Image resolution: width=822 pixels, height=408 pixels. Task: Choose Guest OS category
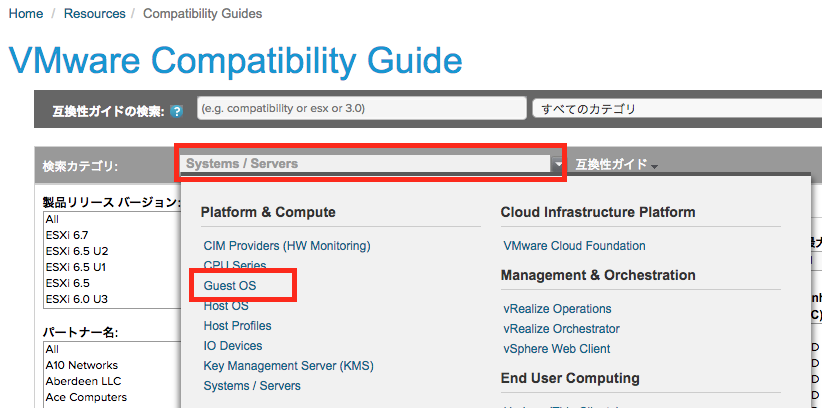click(x=230, y=286)
